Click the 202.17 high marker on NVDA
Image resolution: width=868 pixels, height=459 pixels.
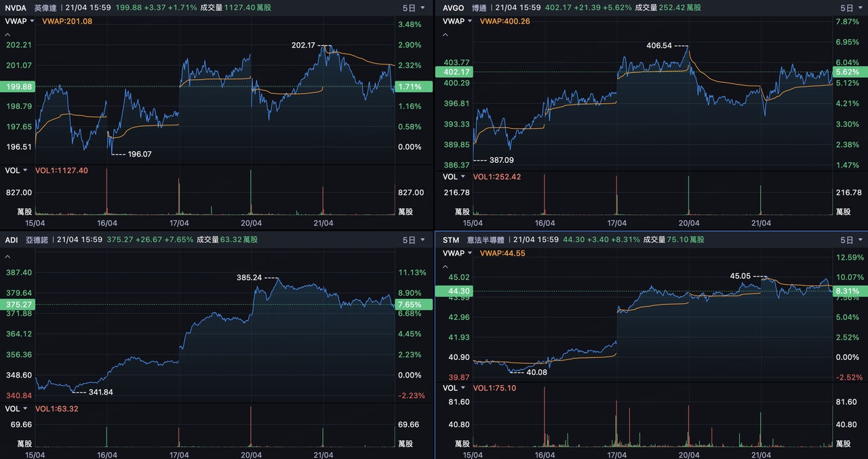303,45
